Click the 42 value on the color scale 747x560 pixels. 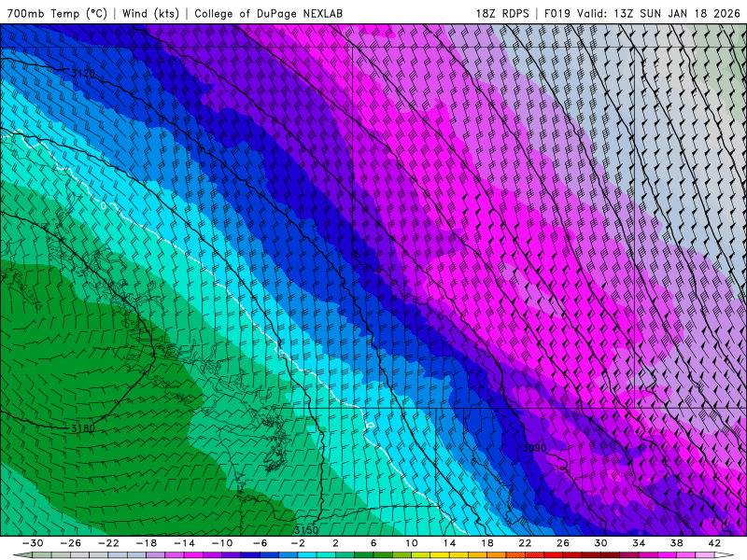[x=714, y=543]
